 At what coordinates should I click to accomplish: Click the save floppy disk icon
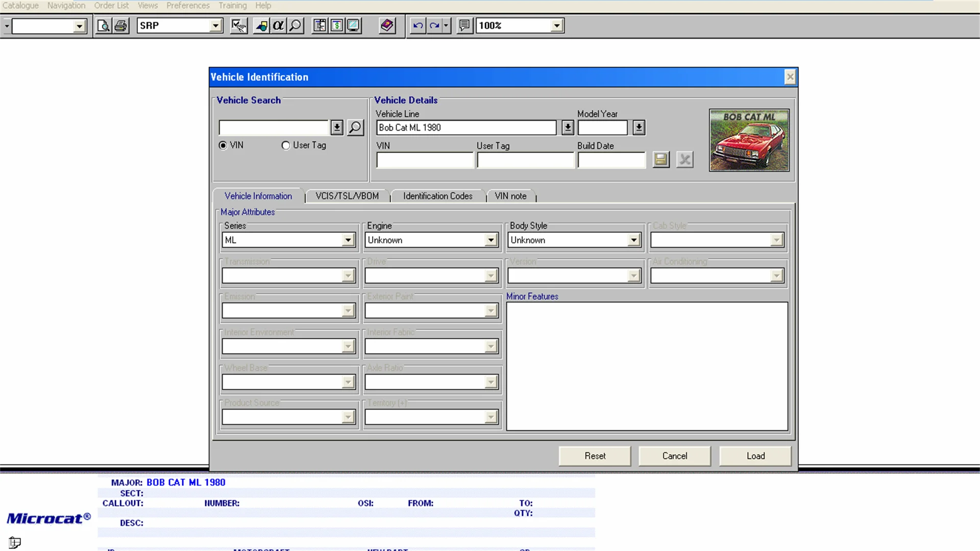(x=660, y=160)
